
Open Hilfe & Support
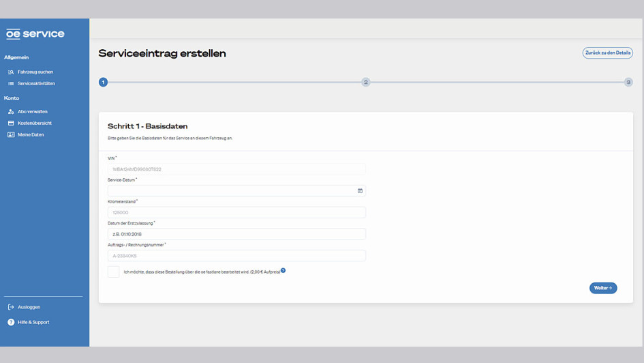coord(33,322)
